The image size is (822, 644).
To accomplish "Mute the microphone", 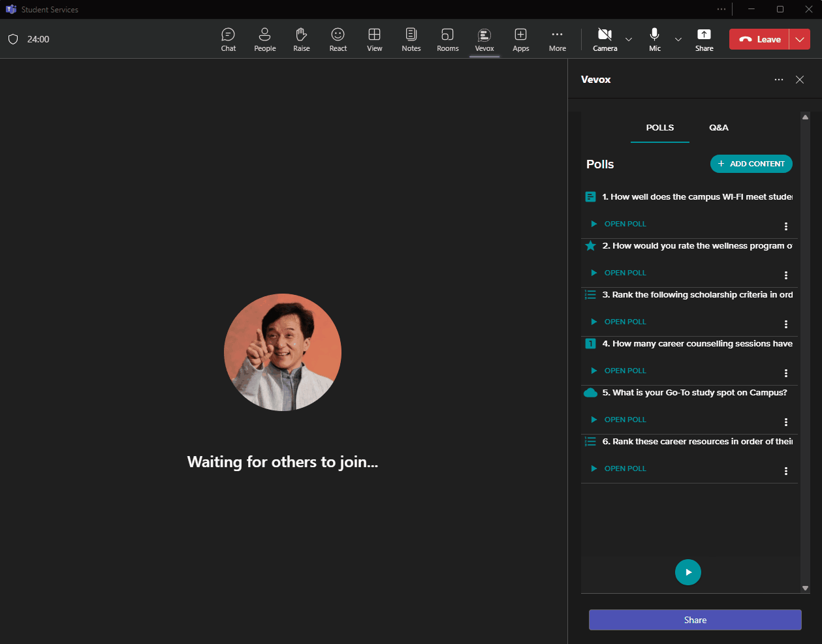I will click(x=654, y=39).
